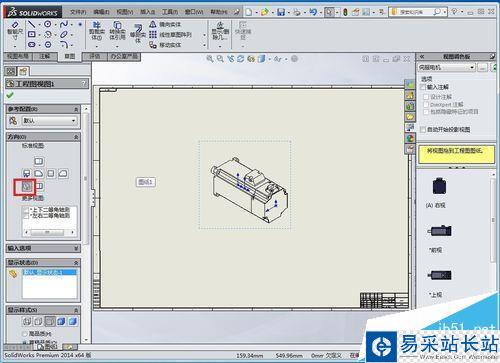Image resolution: width=500 pixels, height=363 pixels.
Task: Set display style to Shaded With Edges
Action: click(61, 321)
